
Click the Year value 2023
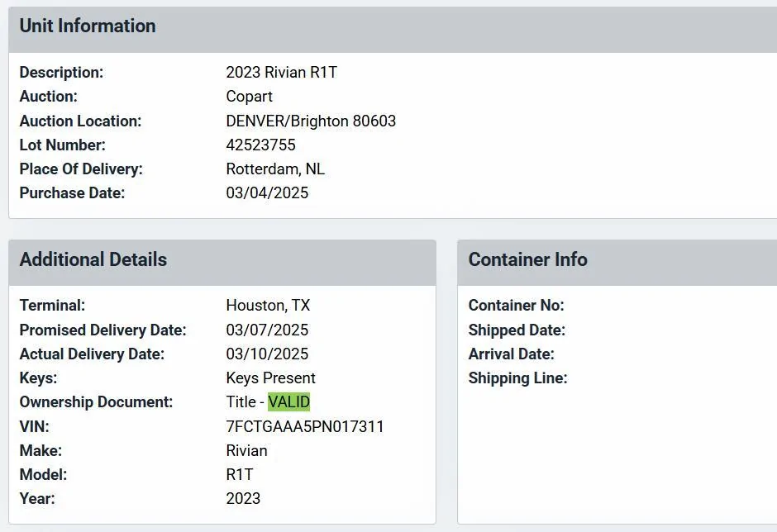(x=243, y=498)
